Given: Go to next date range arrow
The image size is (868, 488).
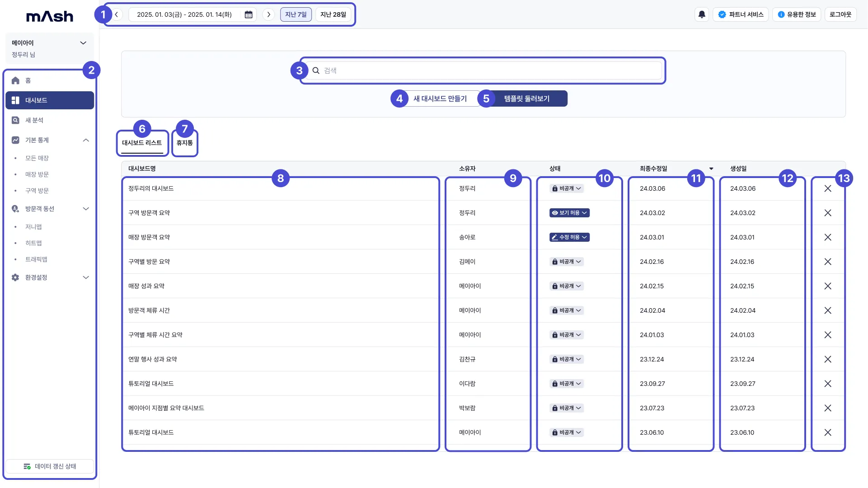Looking at the screenshot, I should pyautogui.click(x=268, y=14).
